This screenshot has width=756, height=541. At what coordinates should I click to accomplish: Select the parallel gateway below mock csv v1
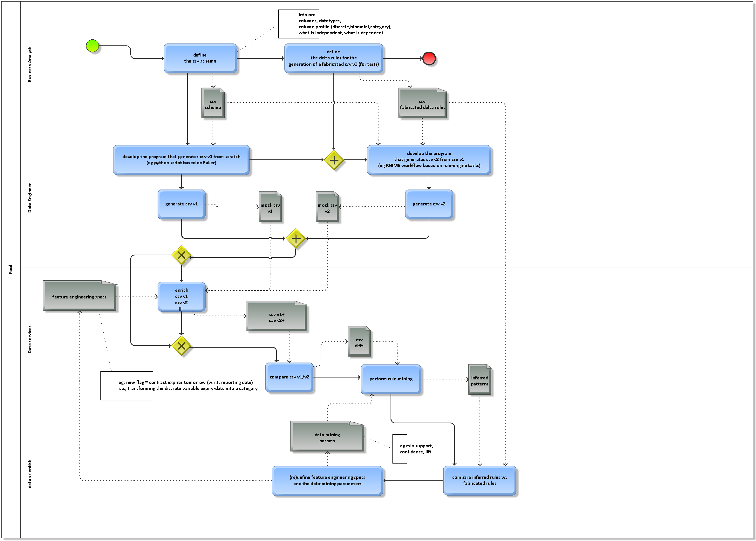point(295,238)
